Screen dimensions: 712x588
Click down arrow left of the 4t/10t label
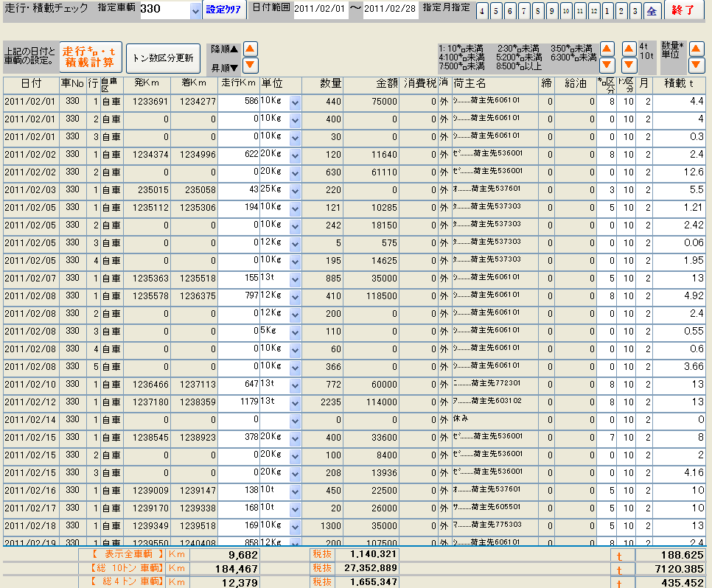pos(629,65)
